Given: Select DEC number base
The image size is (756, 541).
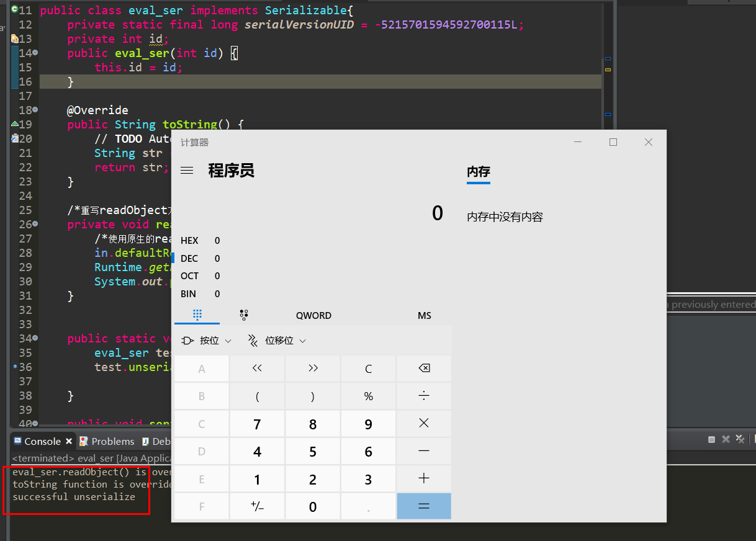Looking at the screenshot, I should [x=200, y=258].
